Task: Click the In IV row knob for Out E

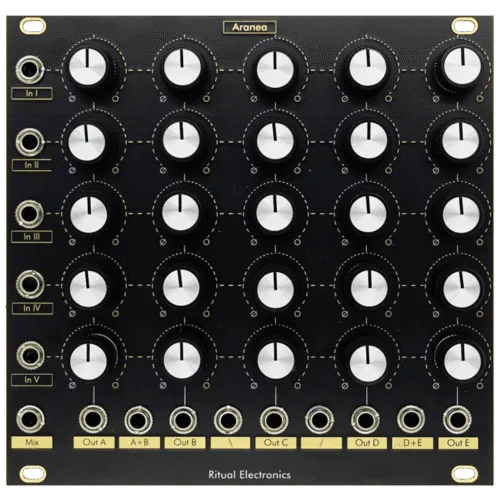Action: (462, 289)
